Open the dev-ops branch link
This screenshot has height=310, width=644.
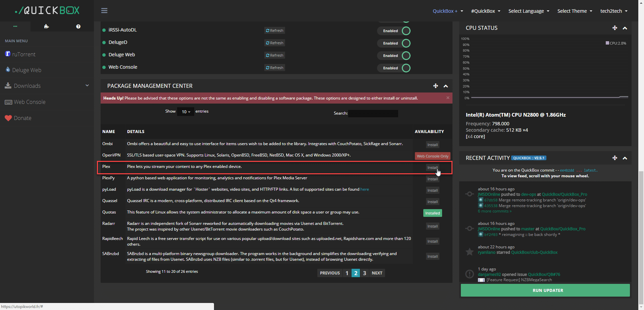click(529, 194)
